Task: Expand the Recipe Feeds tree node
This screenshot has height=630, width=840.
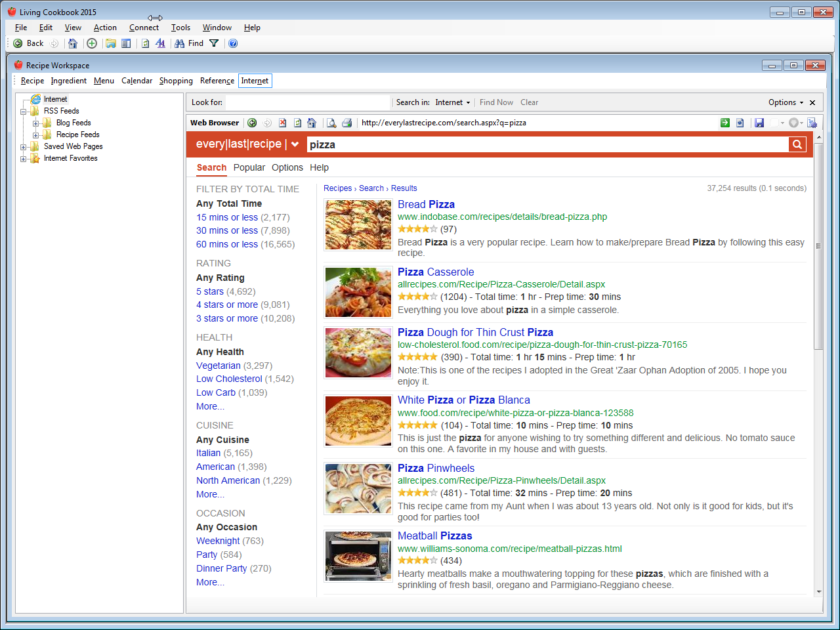Action: point(35,135)
